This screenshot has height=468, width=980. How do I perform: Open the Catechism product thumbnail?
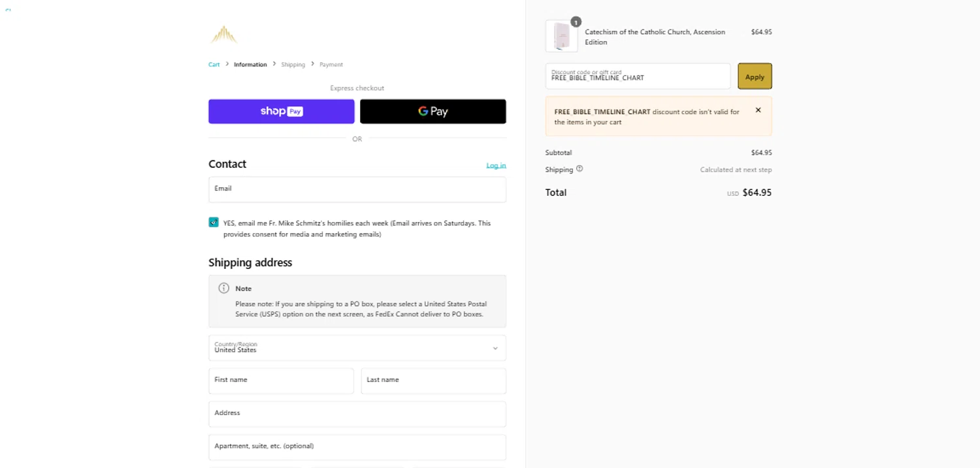[561, 36]
